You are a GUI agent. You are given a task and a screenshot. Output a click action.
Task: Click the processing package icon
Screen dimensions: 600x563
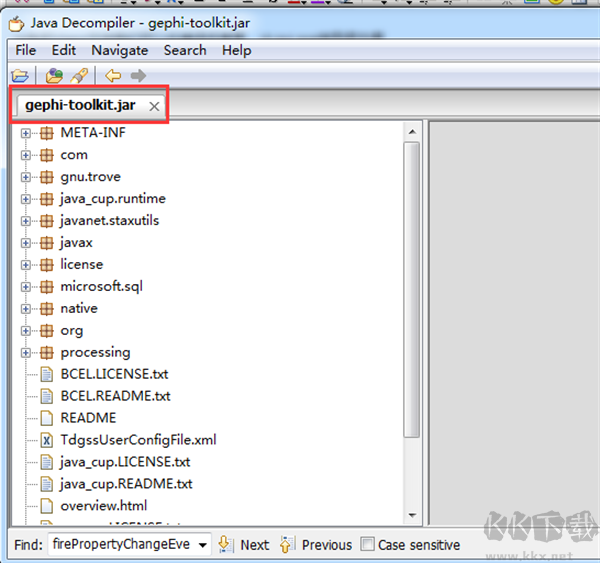click(x=47, y=352)
